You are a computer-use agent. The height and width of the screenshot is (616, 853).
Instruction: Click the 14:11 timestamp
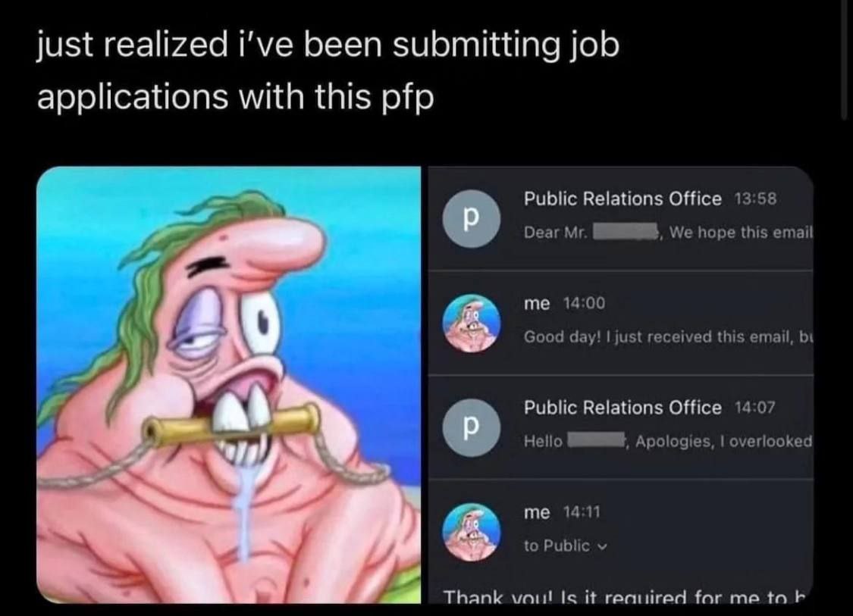[582, 512]
